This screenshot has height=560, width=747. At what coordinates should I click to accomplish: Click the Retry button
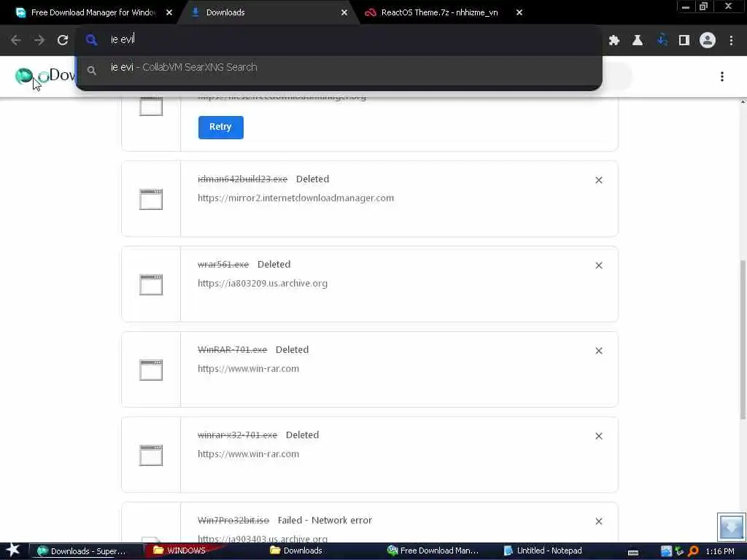[x=220, y=127]
